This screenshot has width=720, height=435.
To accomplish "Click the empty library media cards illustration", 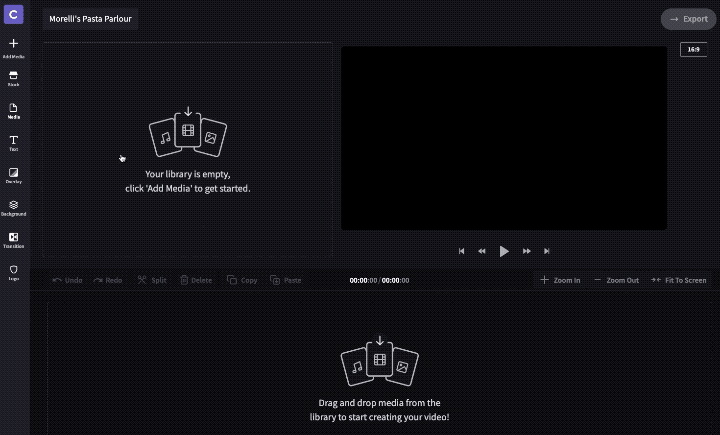I will click(x=188, y=132).
